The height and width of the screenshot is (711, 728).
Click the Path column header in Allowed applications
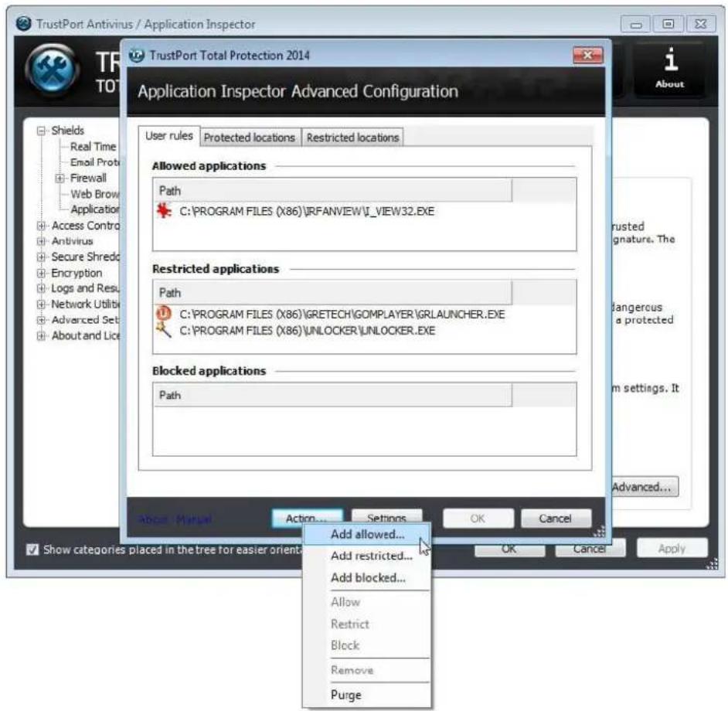(333, 191)
